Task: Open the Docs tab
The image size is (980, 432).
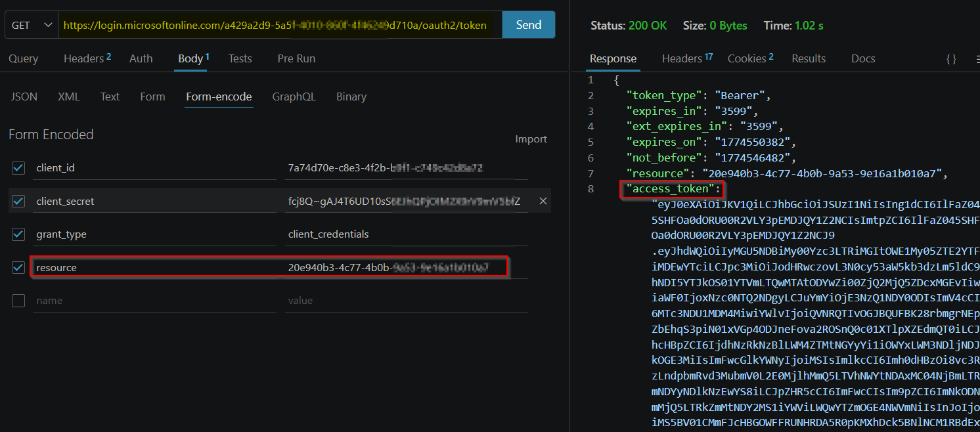Action: point(863,58)
